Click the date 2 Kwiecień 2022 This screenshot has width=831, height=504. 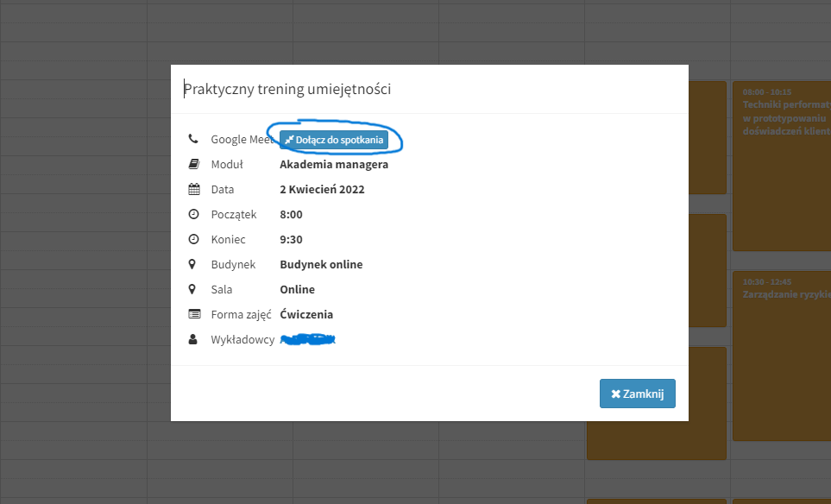[x=322, y=189]
